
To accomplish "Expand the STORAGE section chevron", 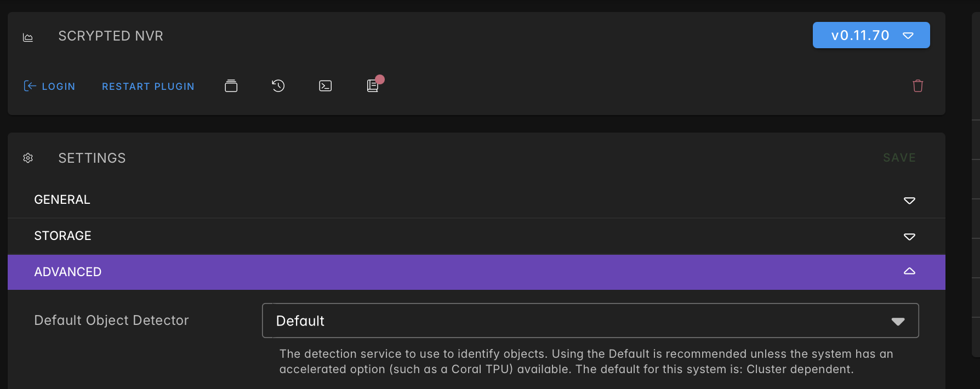I will [909, 237].
